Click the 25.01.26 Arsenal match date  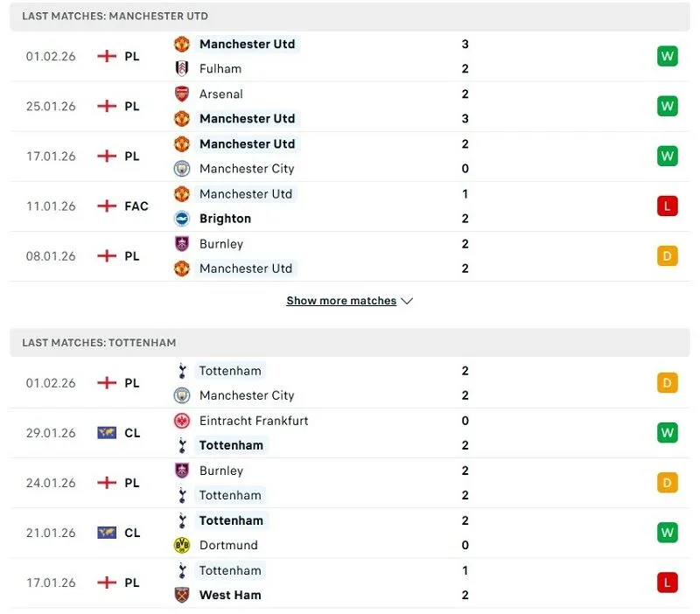point(51,107)
